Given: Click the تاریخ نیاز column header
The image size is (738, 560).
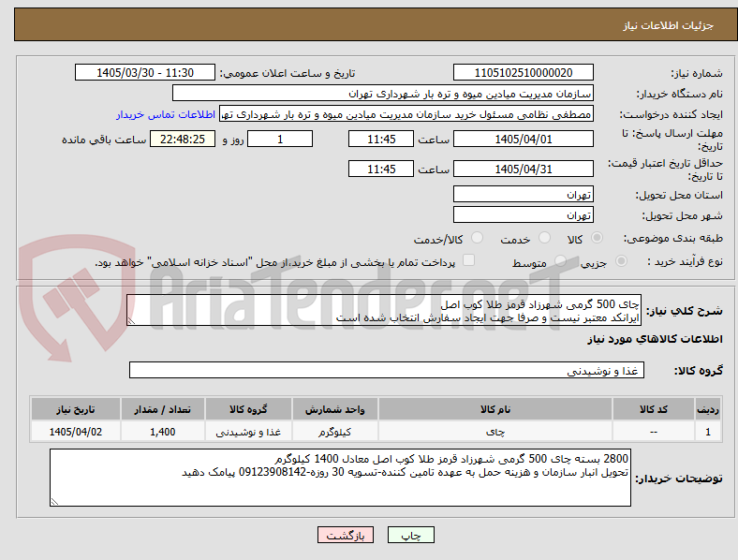Looking at the screenshot, I should coord(75,409).
